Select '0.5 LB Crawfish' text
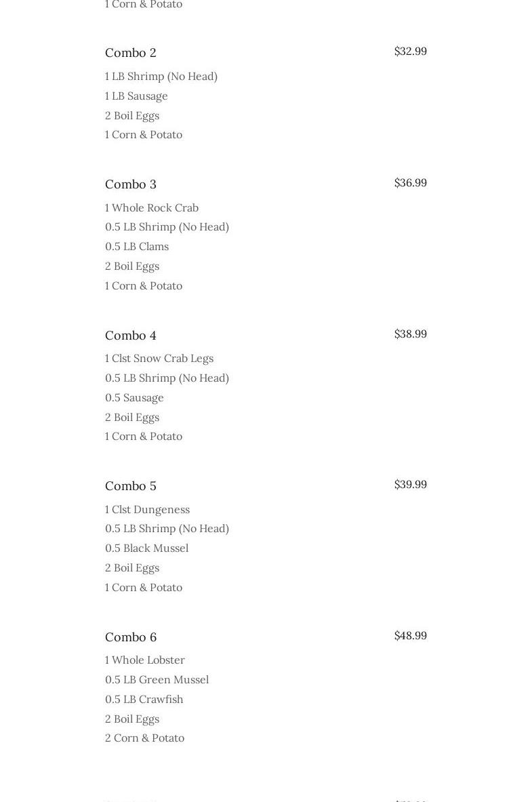The height and width of the screenshot is (802, 532). 144,700
